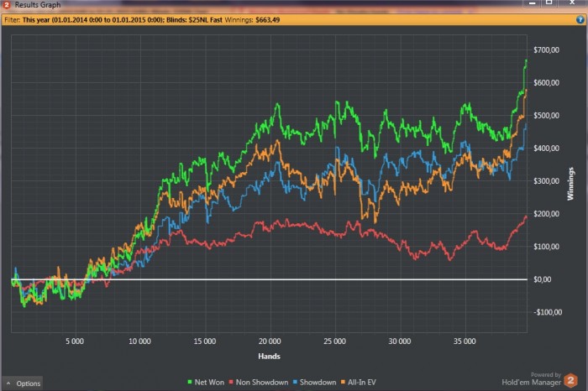
Task: Click the Hands axis title
Action: (x=269, y=356)
